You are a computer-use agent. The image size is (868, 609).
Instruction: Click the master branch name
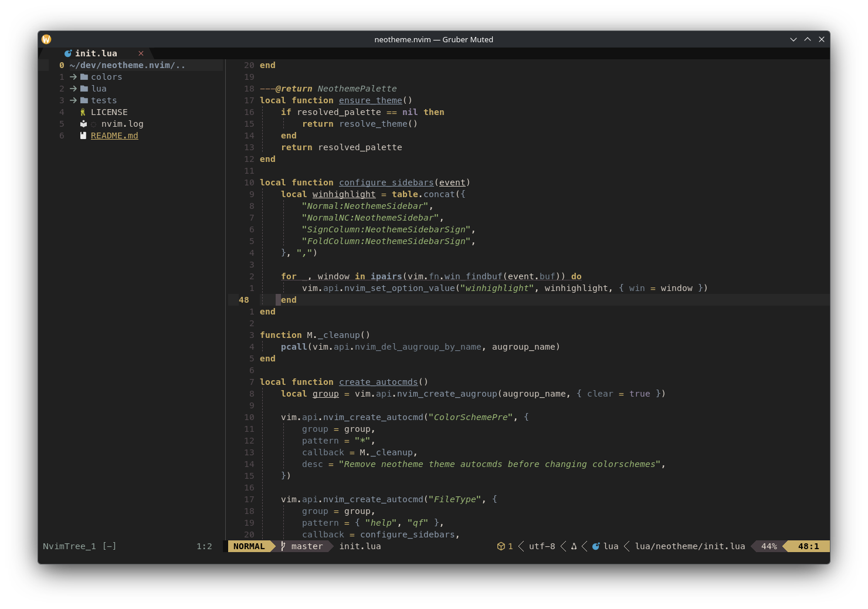pyautogui.click(x=307, y=546)
